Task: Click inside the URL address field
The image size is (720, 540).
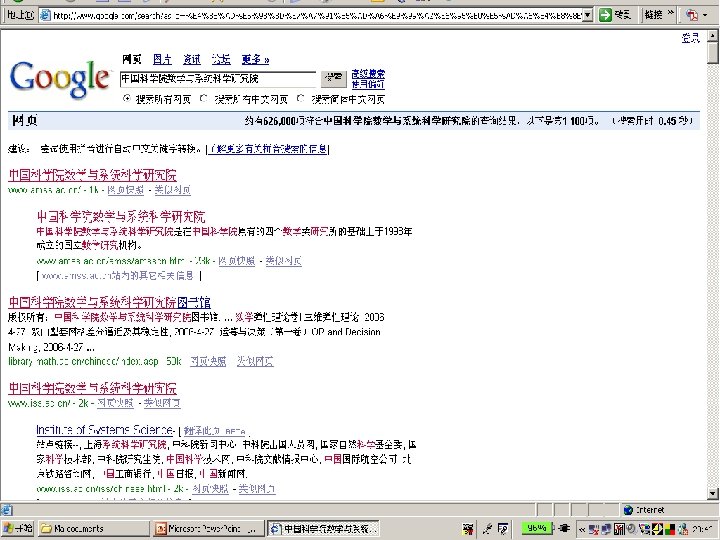Action: 317,15
